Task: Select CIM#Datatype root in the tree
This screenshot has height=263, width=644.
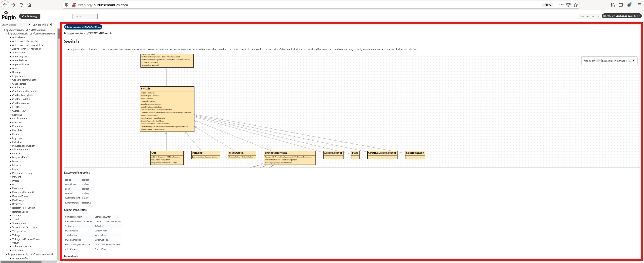Action: 25,30
